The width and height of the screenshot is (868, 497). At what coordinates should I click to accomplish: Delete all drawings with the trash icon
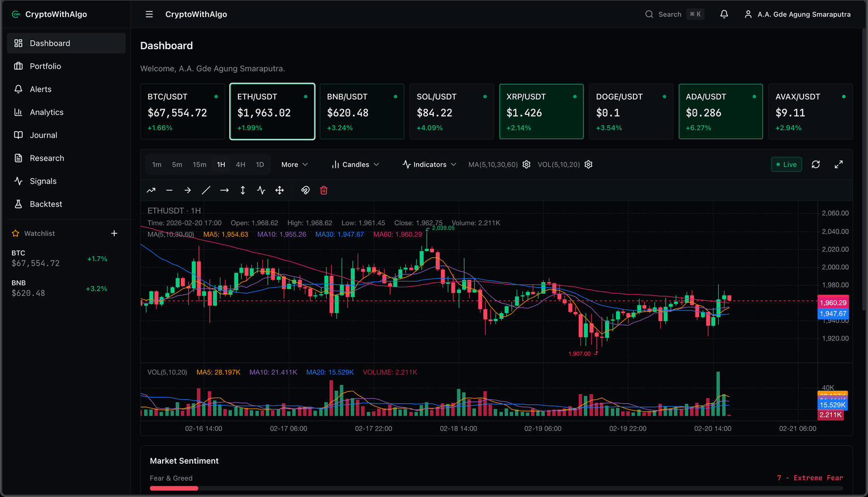point(324,190)
